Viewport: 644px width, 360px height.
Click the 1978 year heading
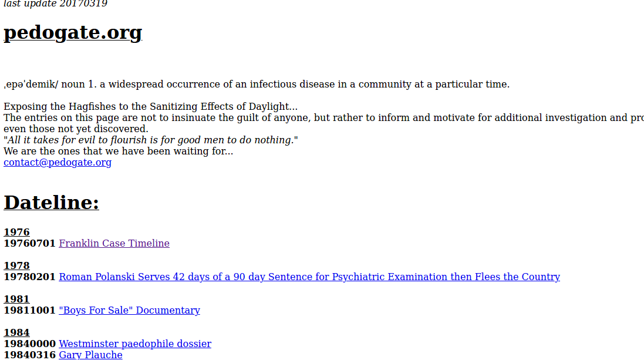16,265
